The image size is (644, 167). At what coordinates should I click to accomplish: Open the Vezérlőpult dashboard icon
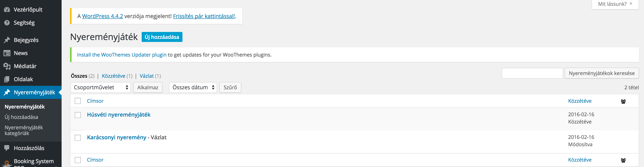[x=7, y=9]
